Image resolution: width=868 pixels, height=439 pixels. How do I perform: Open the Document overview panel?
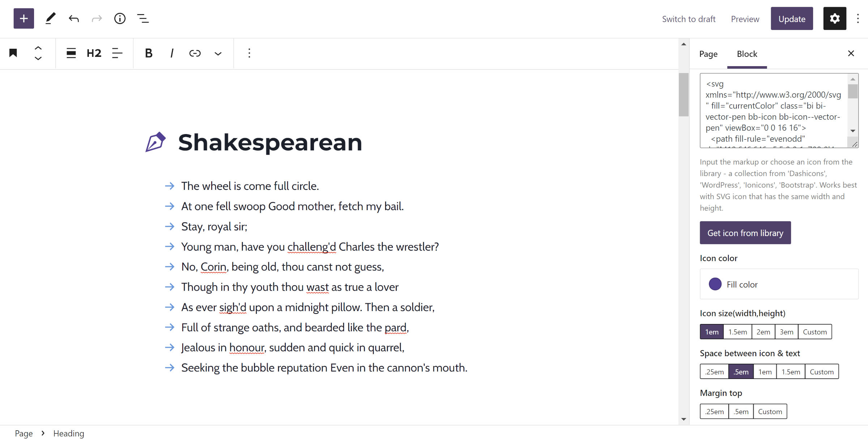tap(143, 18)
